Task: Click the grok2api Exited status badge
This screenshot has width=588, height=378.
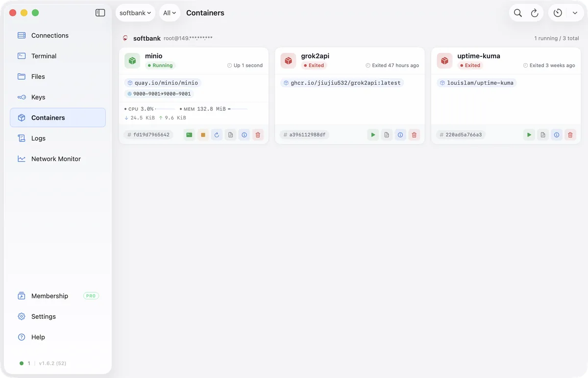Action: click(314, 65)
